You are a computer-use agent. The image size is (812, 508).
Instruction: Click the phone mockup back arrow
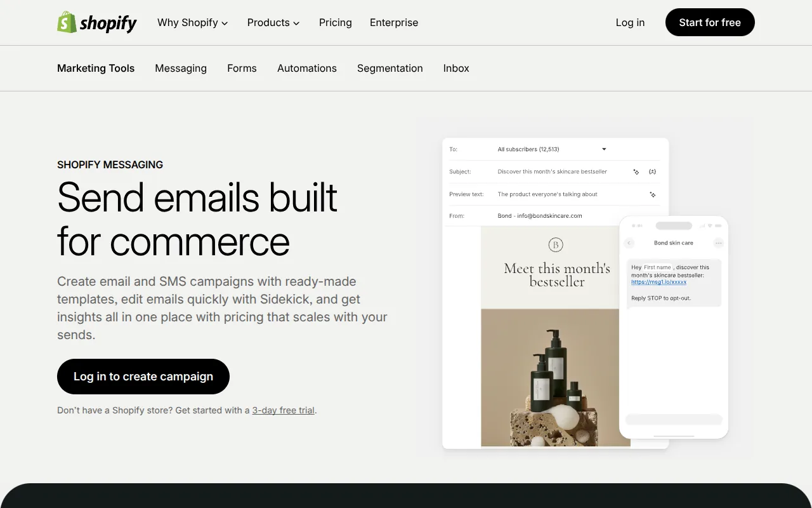629,243
